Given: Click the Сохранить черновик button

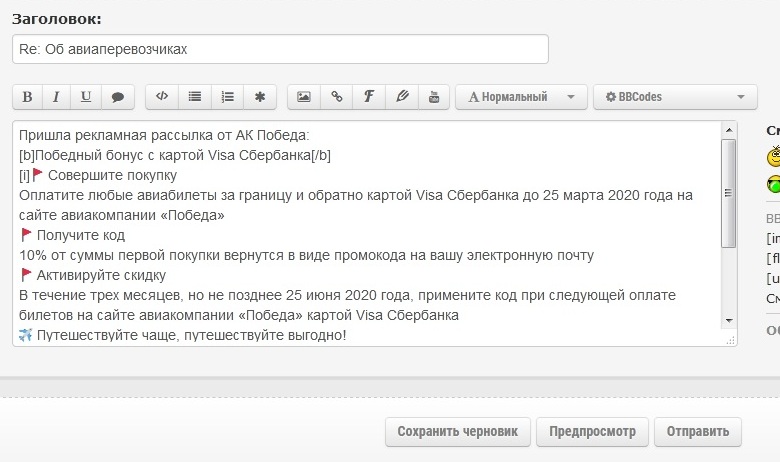Looking at the screenshot, I should (457, 432).
